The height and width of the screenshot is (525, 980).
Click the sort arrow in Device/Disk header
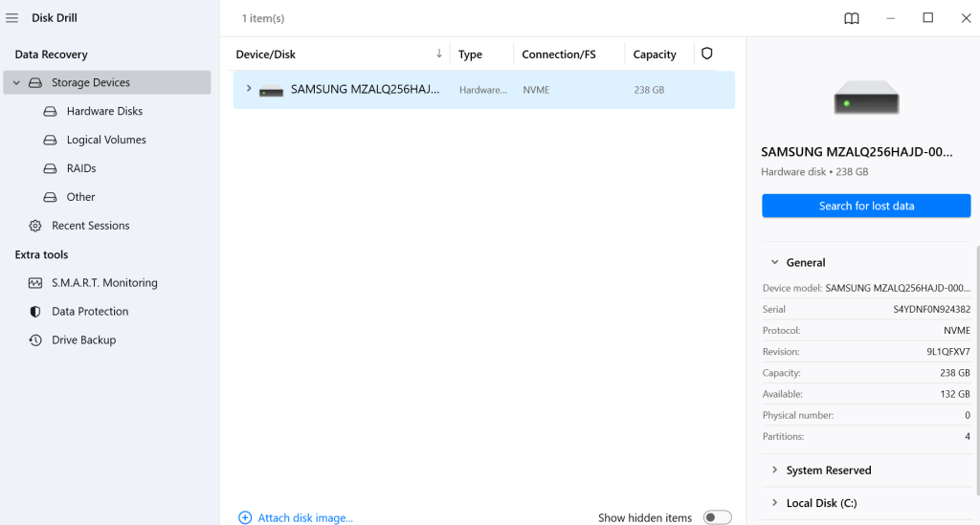[x=438, y=54]
